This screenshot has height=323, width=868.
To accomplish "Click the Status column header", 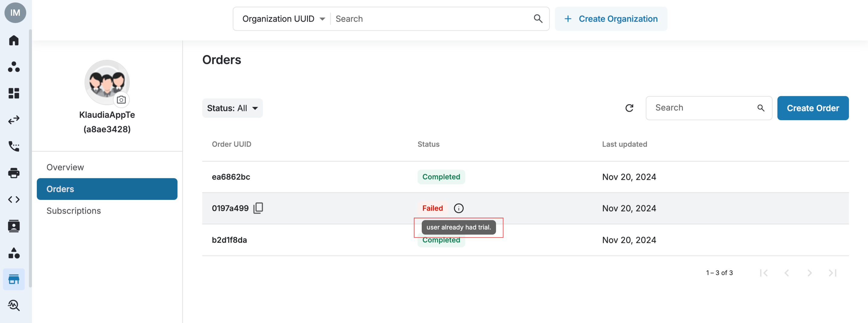I will (428, 144).
